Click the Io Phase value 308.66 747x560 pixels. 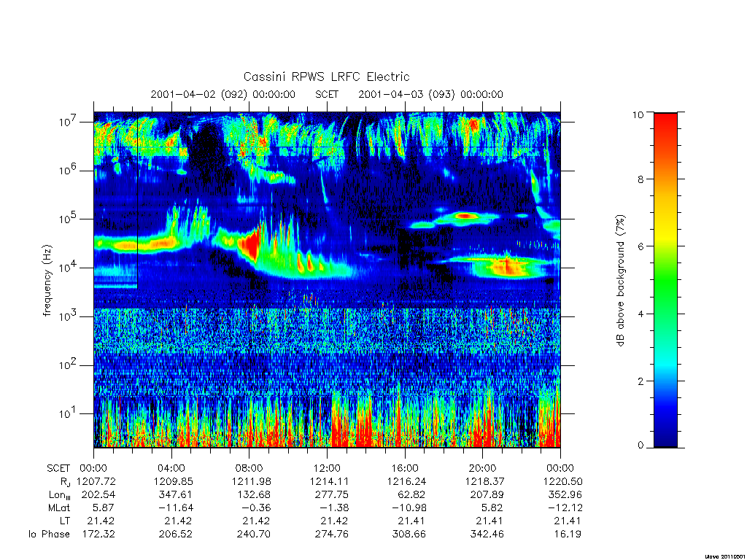(x=409, y=534)
